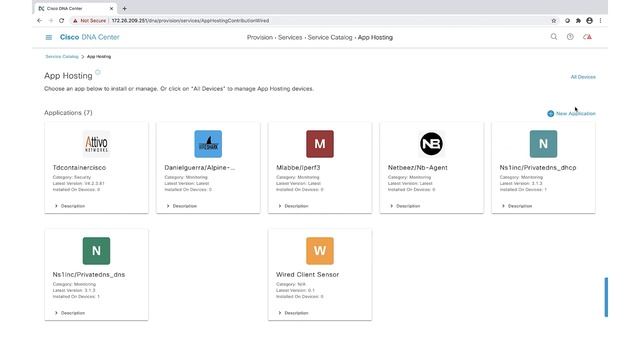Click the blue vertical side handle

coord(606,297)
